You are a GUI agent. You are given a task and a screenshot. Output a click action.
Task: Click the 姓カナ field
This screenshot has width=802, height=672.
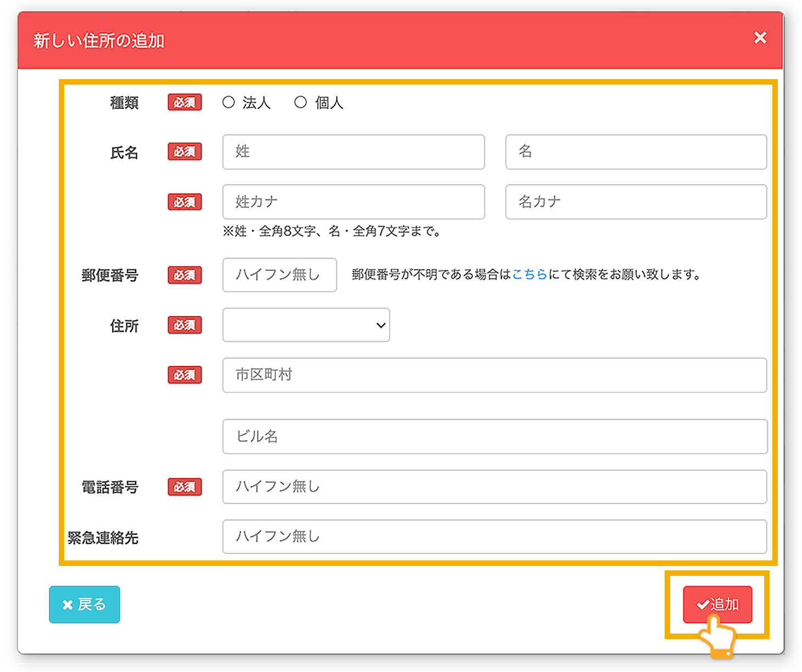[x=353, y=202]
